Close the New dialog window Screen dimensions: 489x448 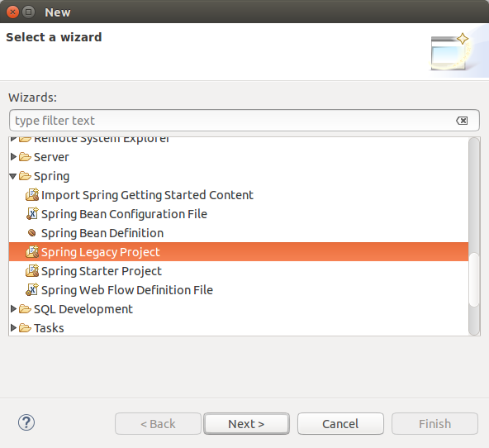click(x=12, y=12)
